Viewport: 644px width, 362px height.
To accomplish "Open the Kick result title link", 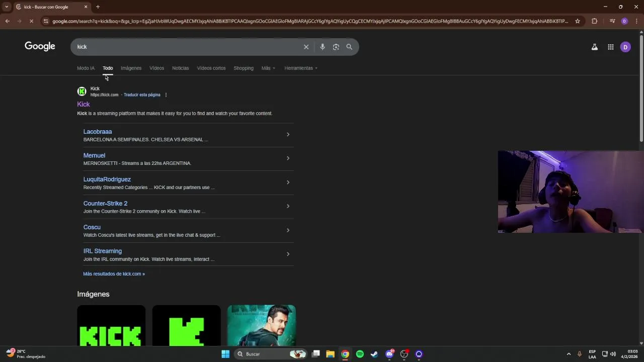I will click(84, 104).
